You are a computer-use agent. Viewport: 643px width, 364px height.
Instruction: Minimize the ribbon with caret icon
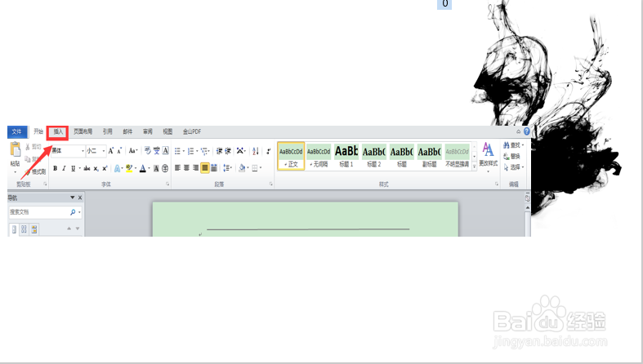coord(518,132)
